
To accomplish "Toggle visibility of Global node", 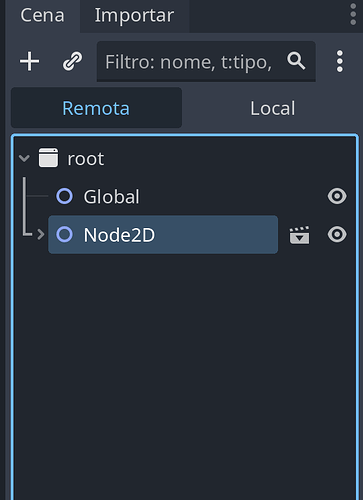I will click(337, 196).
